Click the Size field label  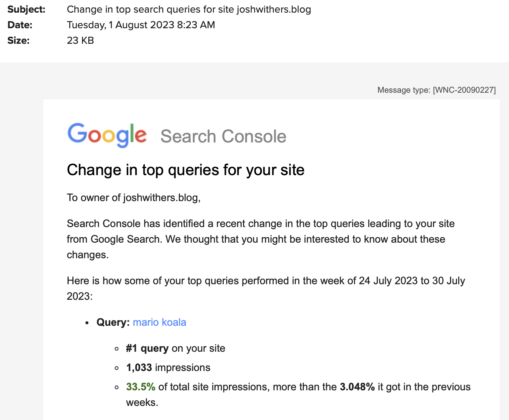click(x=19, y=40)
